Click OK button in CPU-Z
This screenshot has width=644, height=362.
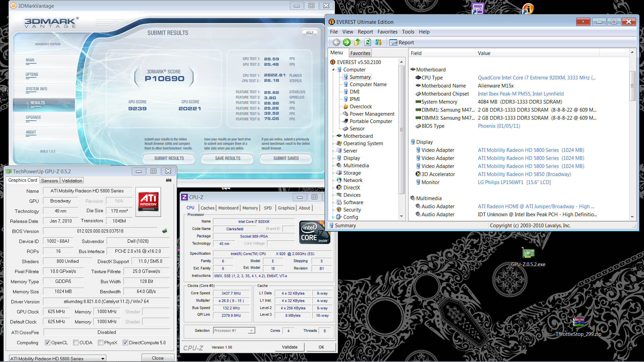click(x=321, y=347)
